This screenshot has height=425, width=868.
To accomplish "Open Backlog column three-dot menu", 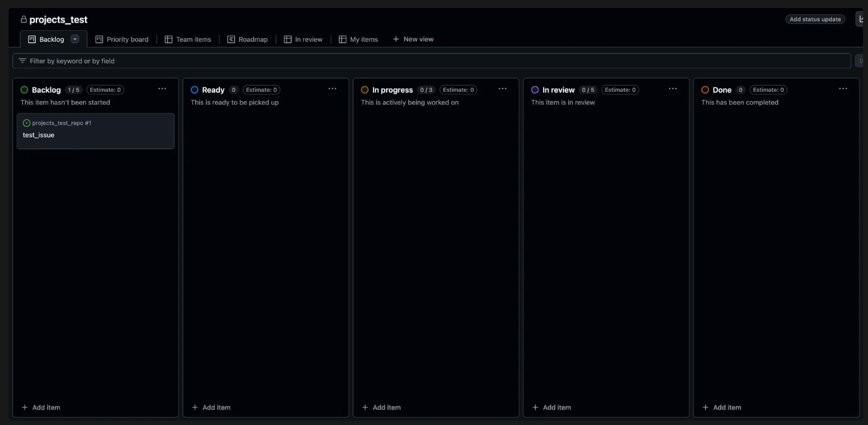I will [x=162, y=89].
